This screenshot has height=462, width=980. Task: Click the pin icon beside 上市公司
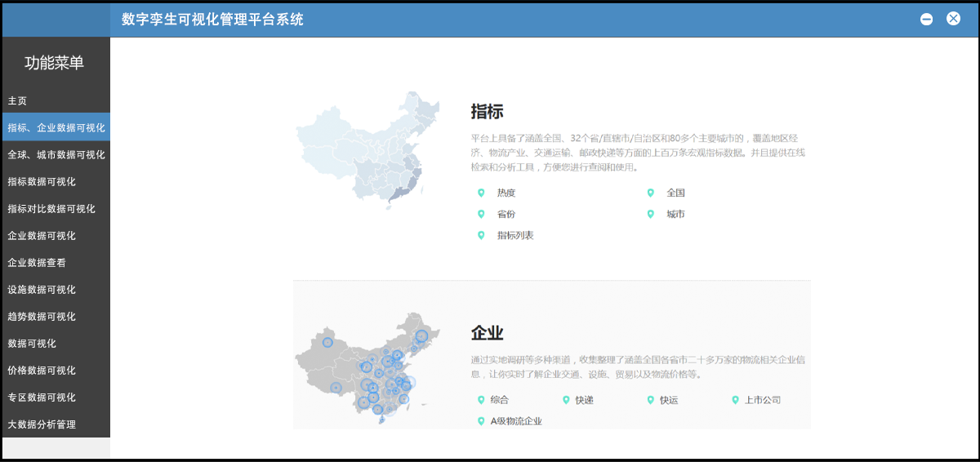pos(736,400)
